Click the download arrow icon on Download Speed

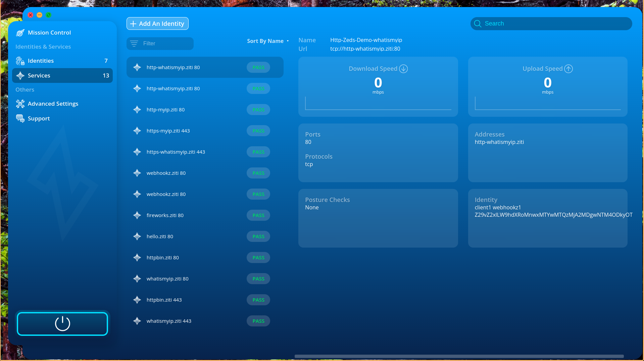[x=403, y=68]
